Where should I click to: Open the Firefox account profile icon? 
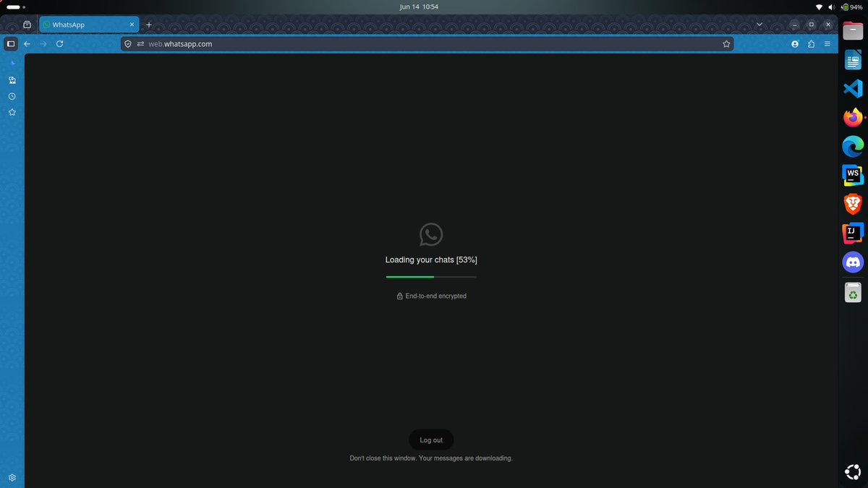795,44
